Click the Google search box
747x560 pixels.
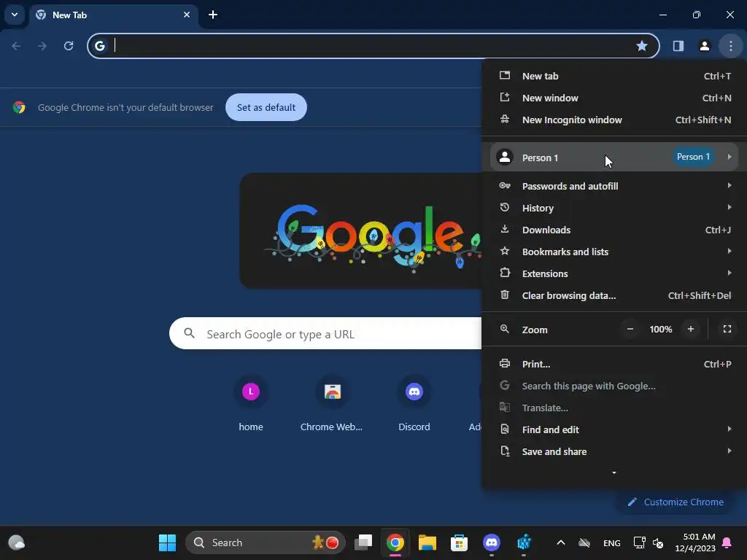point(326,334)
